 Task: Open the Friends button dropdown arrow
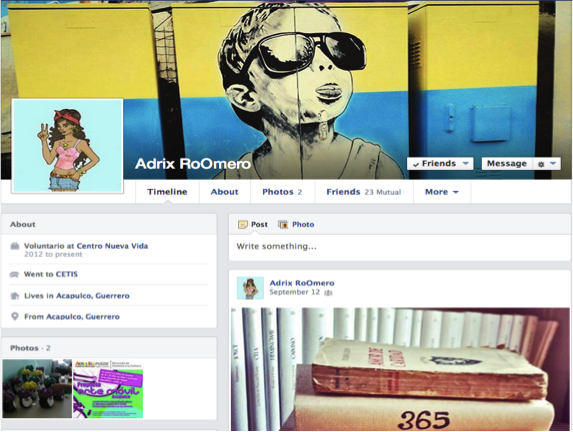(466, 163)
